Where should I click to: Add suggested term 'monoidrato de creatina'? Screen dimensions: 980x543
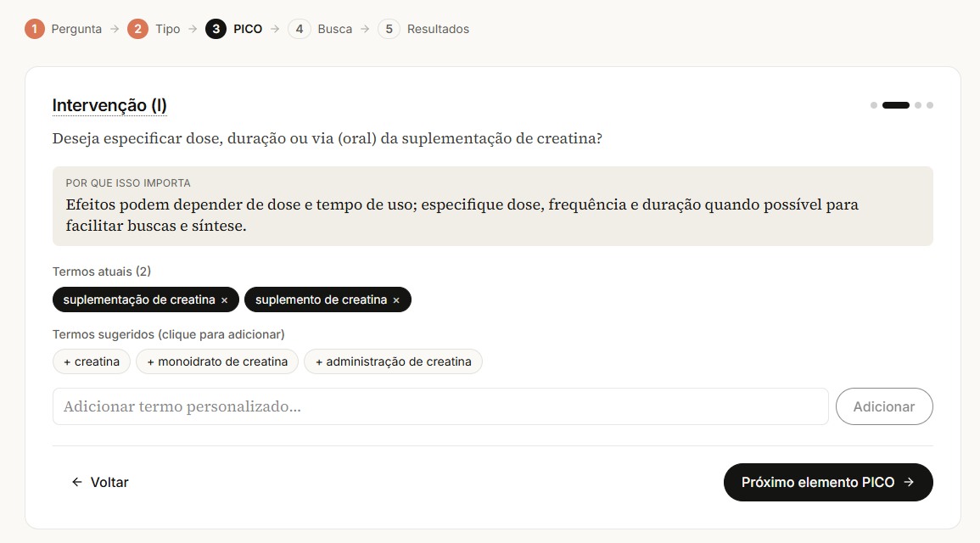click(217, 361)
